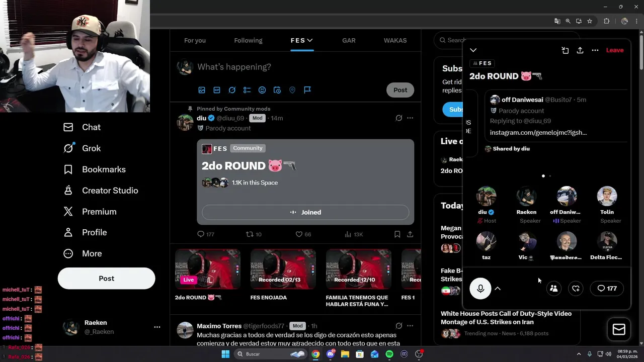Open more options on Maximo Torres post
The image size is (644, 362).
410,326
